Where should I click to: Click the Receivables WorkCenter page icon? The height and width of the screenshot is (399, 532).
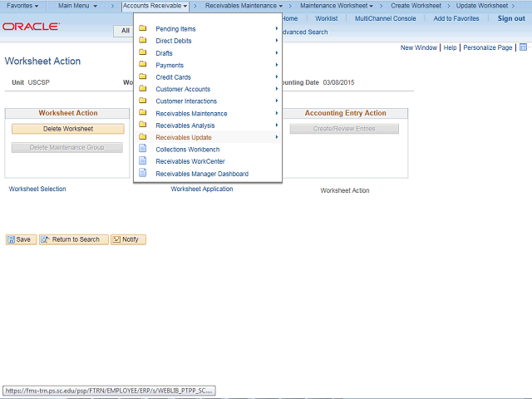pyautogui.click(x=143, y=160)
